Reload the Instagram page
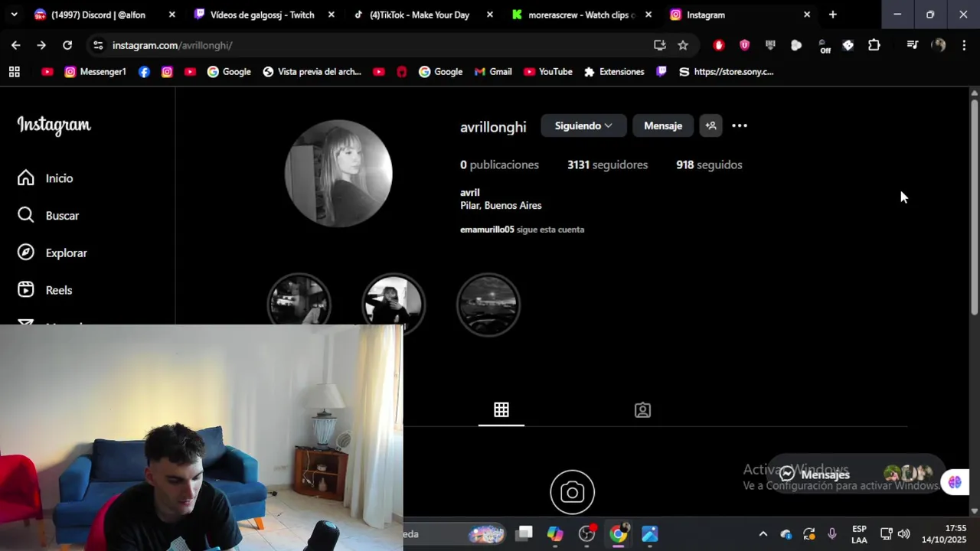This screenshot has width=980, height=551. 67,45
